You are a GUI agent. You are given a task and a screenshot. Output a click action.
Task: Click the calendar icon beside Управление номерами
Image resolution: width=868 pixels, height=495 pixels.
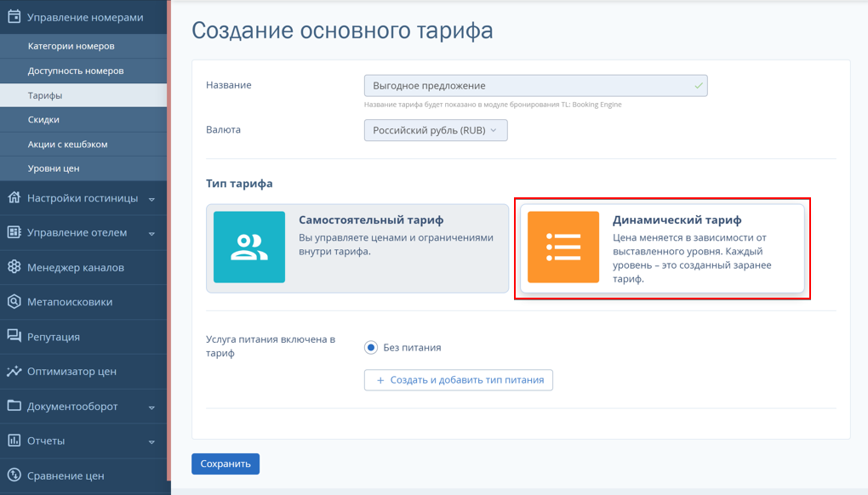(14, 17)
